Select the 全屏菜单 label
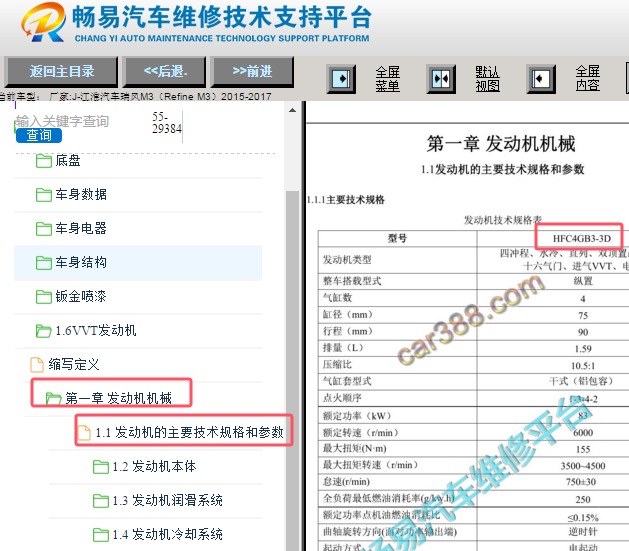The width and height of the screenshot is (629, 551). tap(388, 79)
